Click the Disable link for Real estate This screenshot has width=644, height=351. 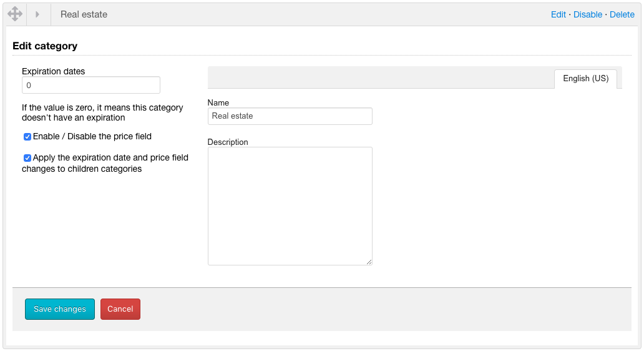tap(588, 14)
